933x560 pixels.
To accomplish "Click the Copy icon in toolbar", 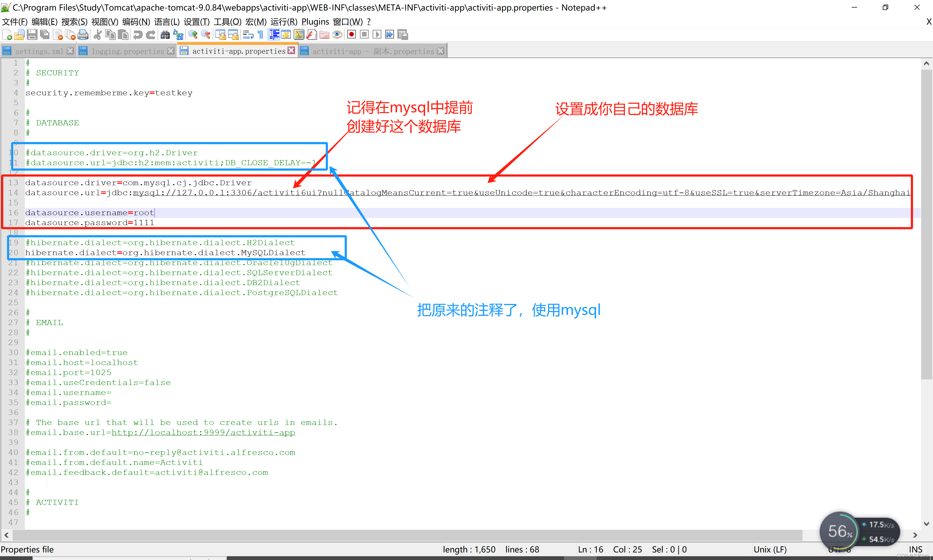I will 109,35.
